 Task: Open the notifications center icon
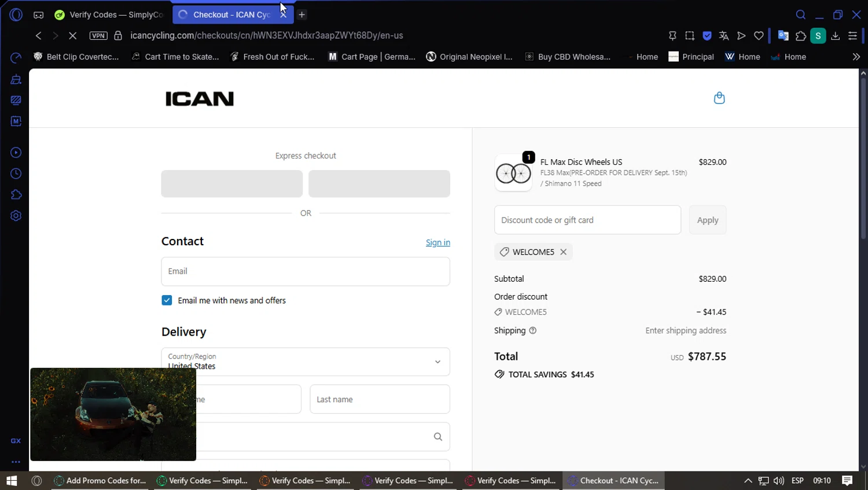coord(848,481)
